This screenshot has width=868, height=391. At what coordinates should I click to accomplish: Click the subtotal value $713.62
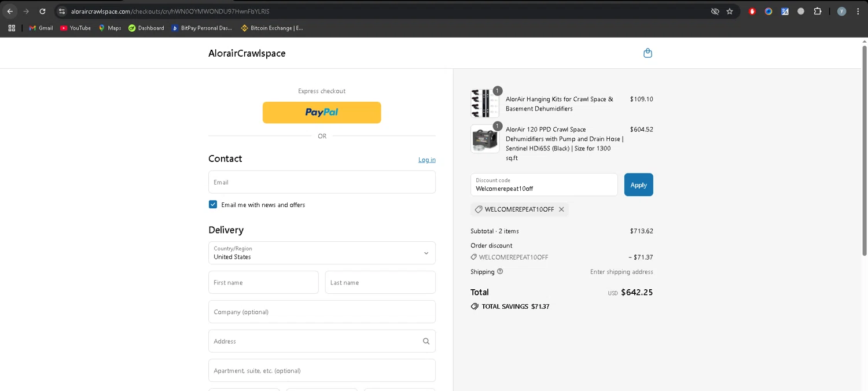641,231
